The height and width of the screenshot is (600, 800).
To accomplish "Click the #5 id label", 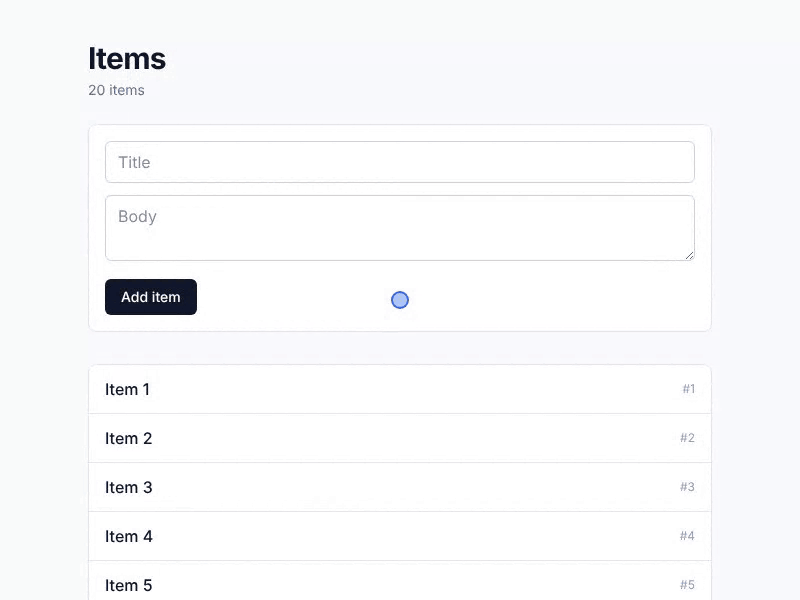I will click(x=687, y=585).
